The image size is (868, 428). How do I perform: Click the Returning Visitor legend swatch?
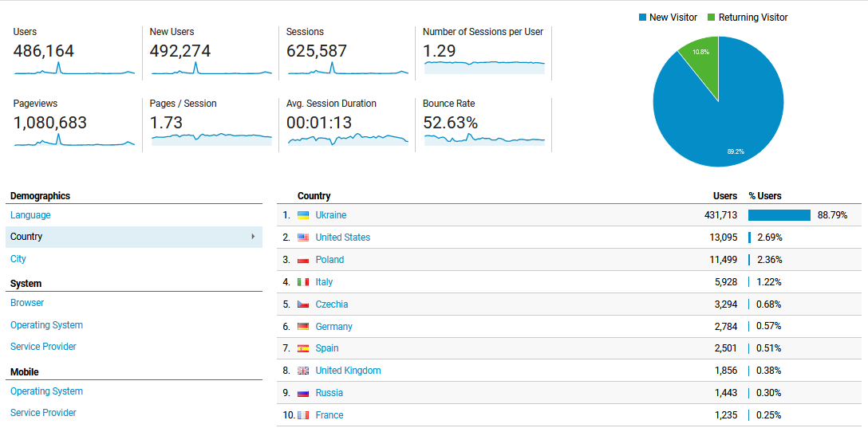(x=712, y=18)
